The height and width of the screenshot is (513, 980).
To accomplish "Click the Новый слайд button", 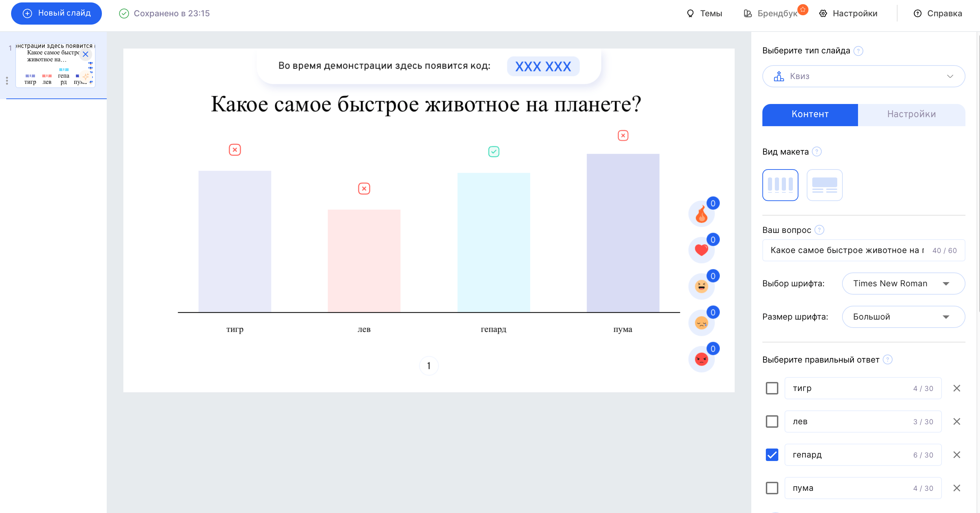I will pyautogui.click(x=56, y=13).
